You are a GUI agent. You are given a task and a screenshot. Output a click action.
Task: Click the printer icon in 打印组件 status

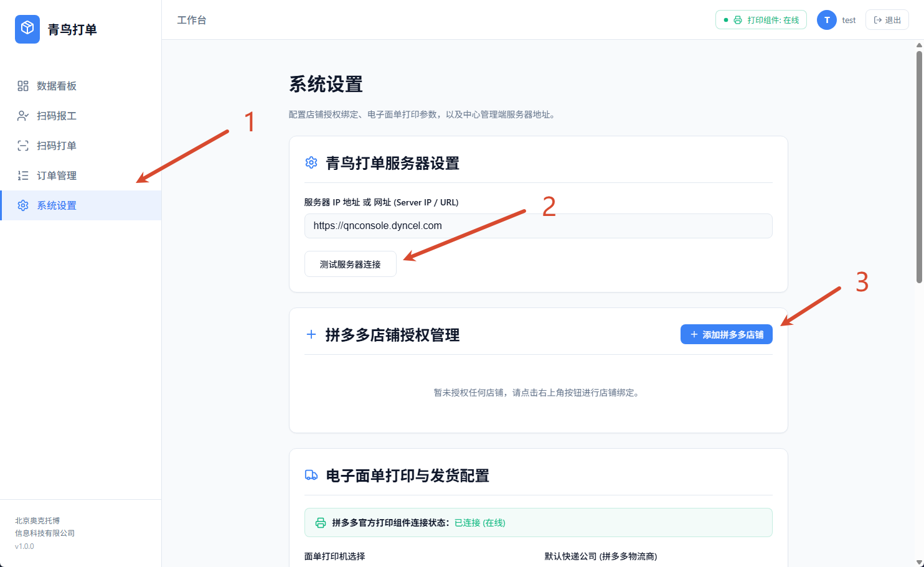point(738,20)
